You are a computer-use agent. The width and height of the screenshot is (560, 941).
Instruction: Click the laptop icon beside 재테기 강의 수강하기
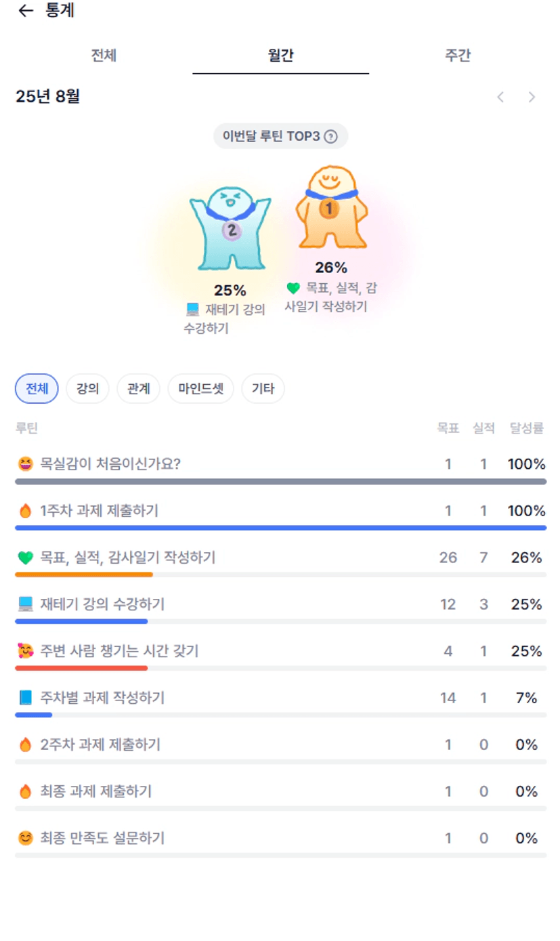click(25, 604)
